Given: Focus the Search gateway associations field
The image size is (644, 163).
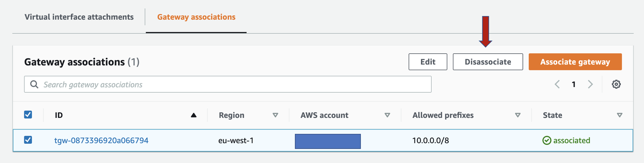Looking at the screenshot, I should (x=228, y=84).
